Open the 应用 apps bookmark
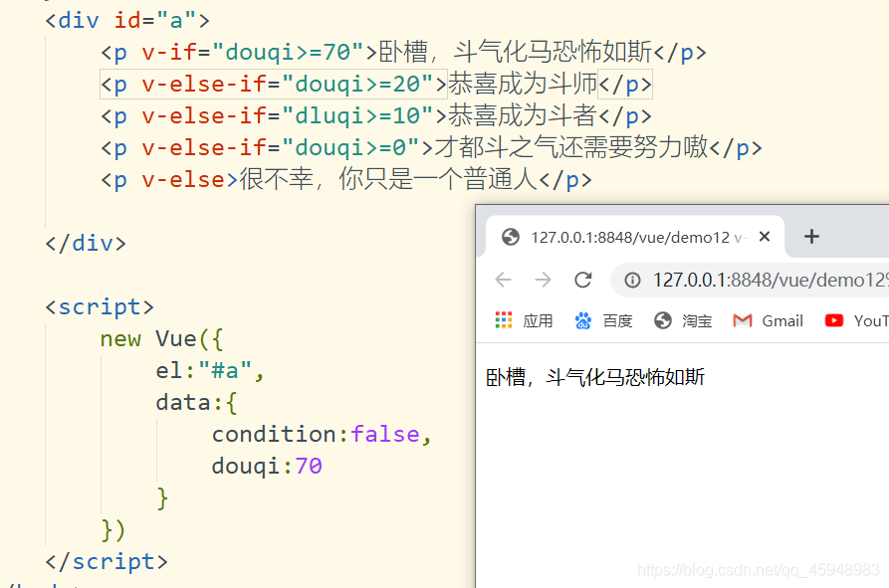This screenshot has width=889, height=588. (524, 320)
